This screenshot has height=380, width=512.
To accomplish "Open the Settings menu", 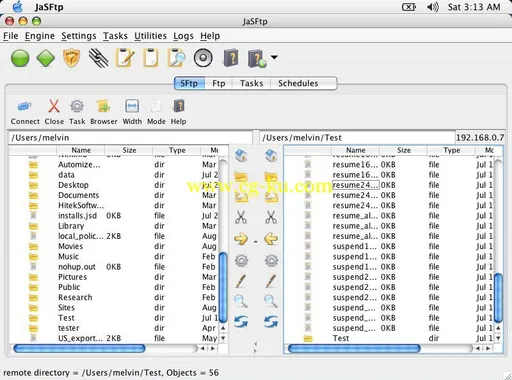I will click(79, 36).
